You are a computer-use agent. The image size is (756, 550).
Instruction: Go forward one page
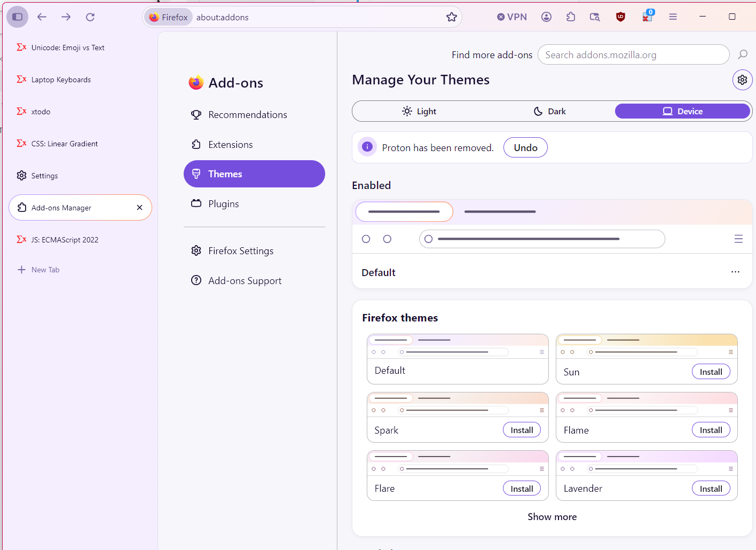(66, 17)
